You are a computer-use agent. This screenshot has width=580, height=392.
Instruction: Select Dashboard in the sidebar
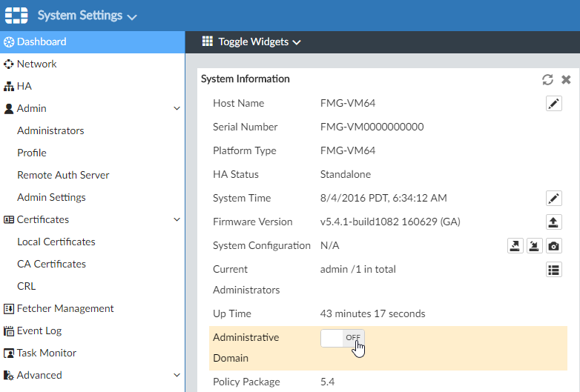click(x=42, y=42)
